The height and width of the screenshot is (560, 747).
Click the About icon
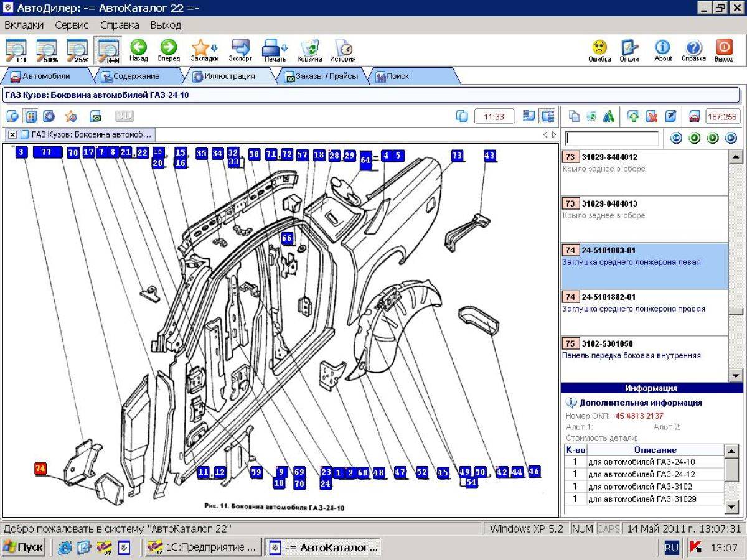663,50
